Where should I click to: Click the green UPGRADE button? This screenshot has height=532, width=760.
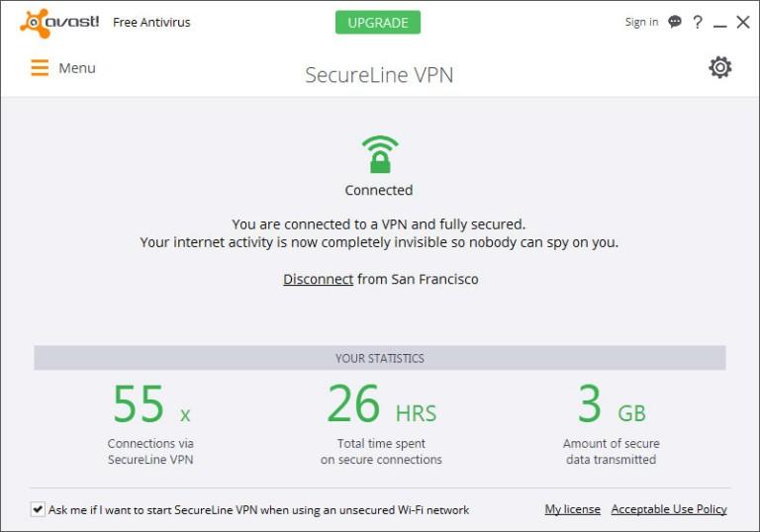(378, 23)
